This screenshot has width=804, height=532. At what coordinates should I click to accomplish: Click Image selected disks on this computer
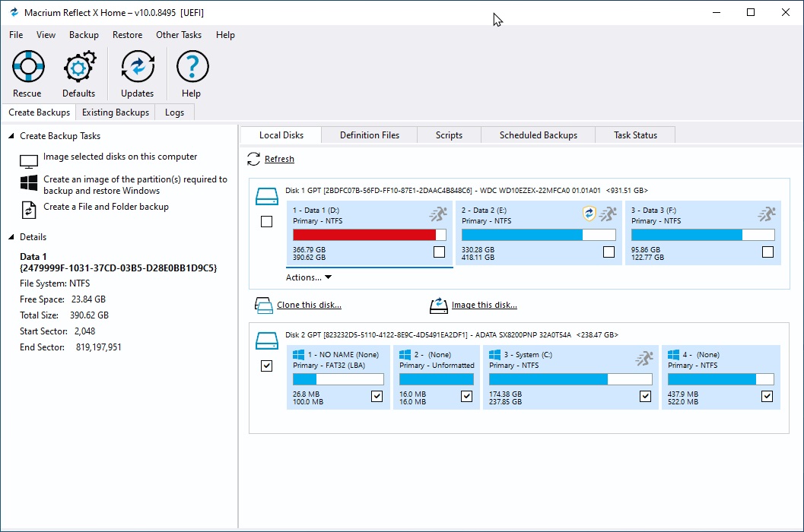(x=120, y=157)
